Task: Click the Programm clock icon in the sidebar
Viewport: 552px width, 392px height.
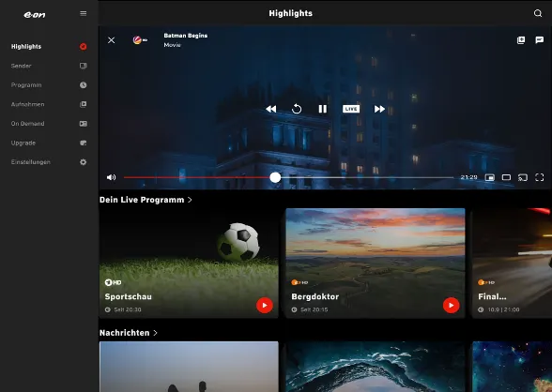Action: point(83,85)
